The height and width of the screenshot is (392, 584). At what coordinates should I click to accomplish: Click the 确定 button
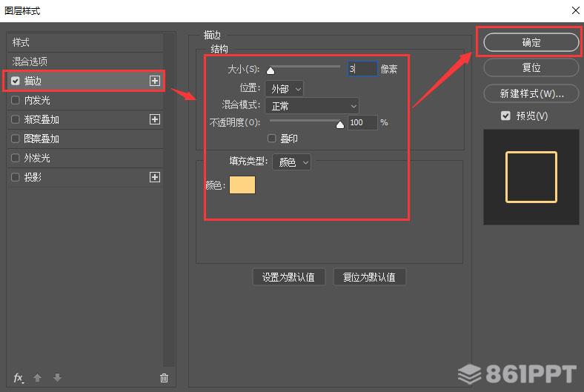point(531,42)
